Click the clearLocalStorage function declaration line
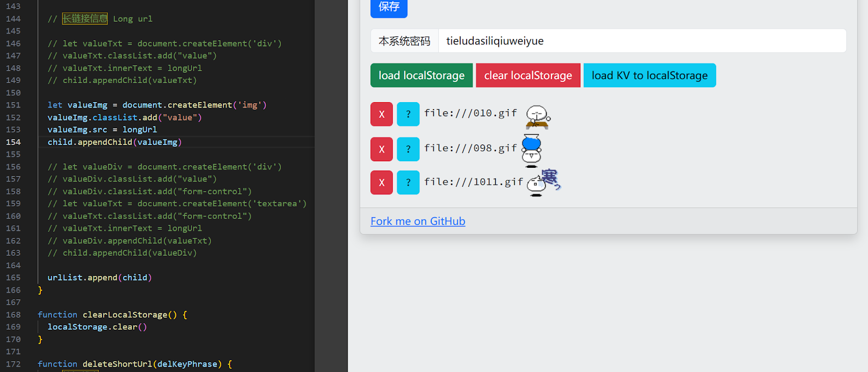The height and width of the screenshot is (372, 868). 112,315
